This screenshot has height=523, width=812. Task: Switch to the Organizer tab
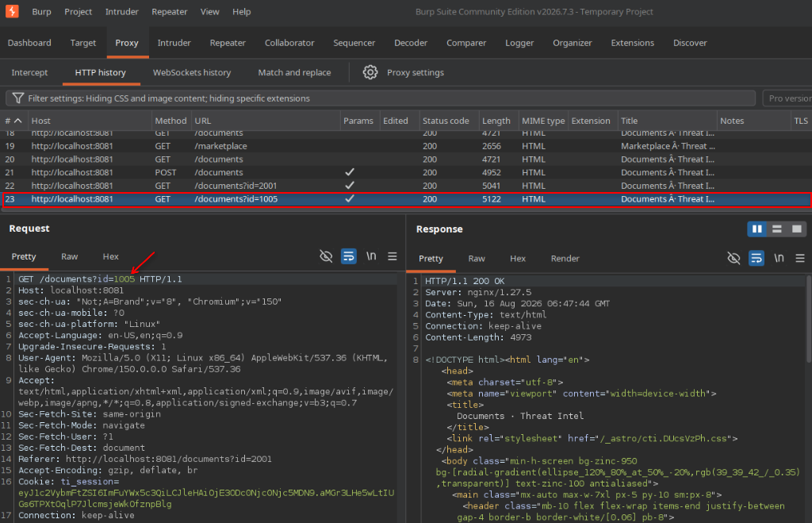pos(573,43)
